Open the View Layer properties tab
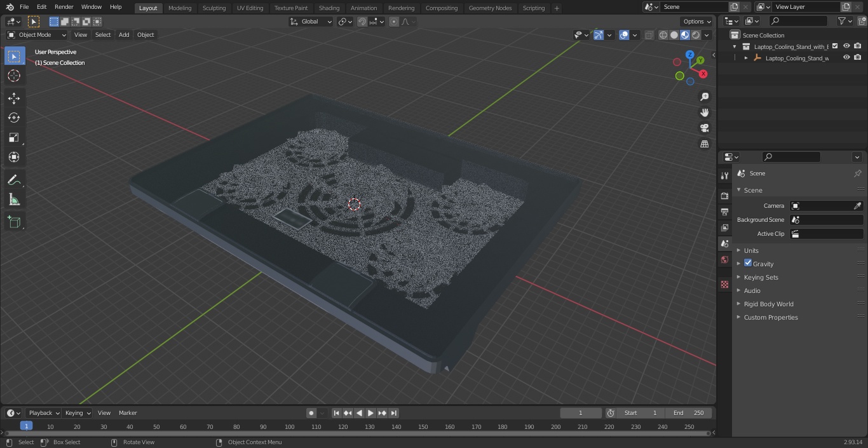 coord(724,227)
